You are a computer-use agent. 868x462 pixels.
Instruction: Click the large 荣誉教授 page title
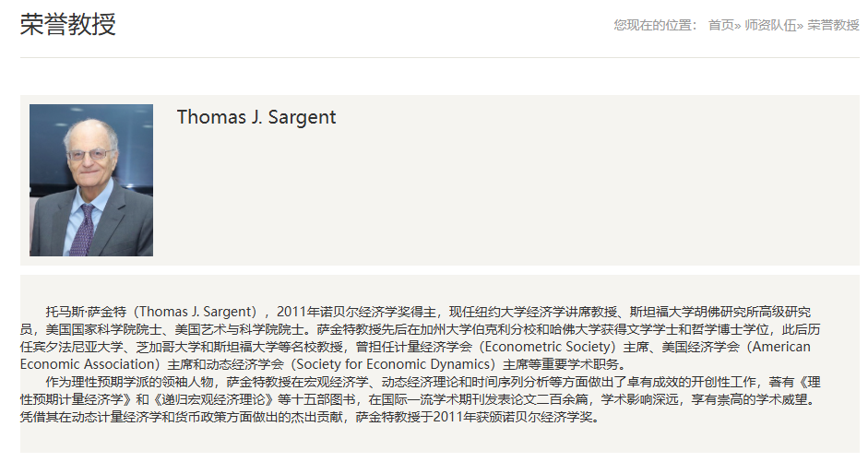68,24
